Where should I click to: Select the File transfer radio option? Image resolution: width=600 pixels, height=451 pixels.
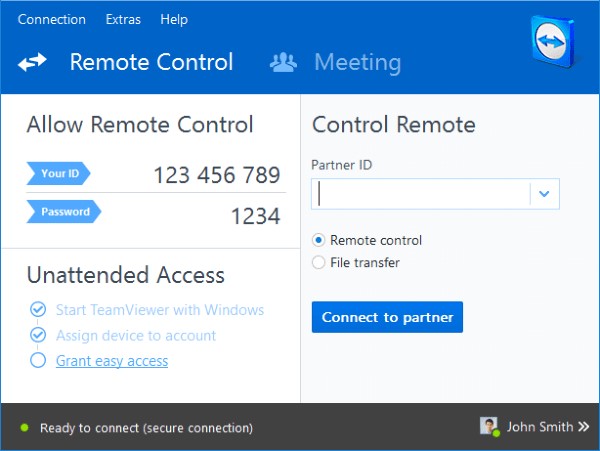point(319,263)
